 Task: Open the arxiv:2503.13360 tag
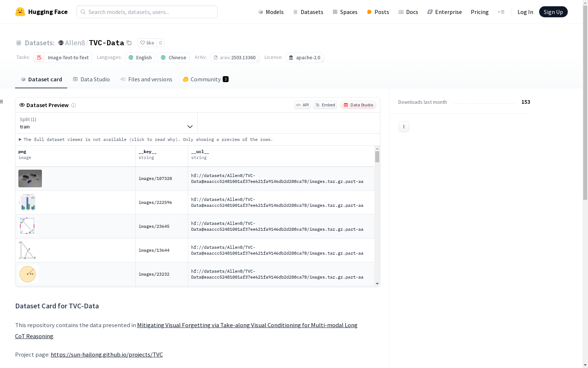coord(234,57)
